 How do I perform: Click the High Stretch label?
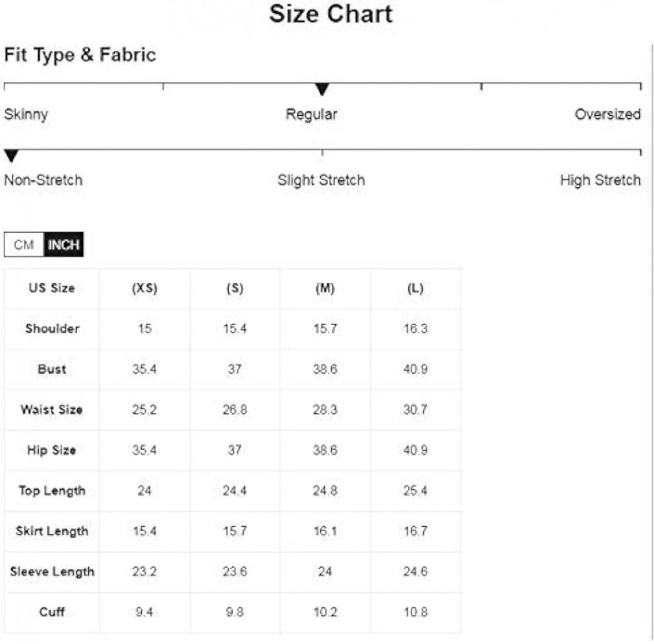click(600, 181)
